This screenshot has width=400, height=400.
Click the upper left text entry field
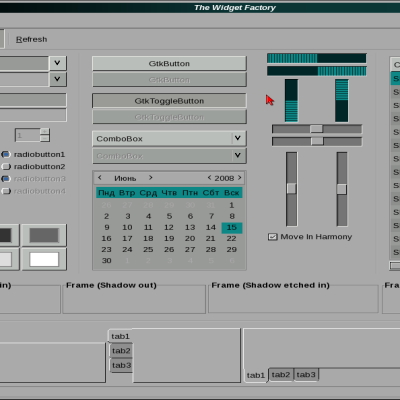pos(33,100)
